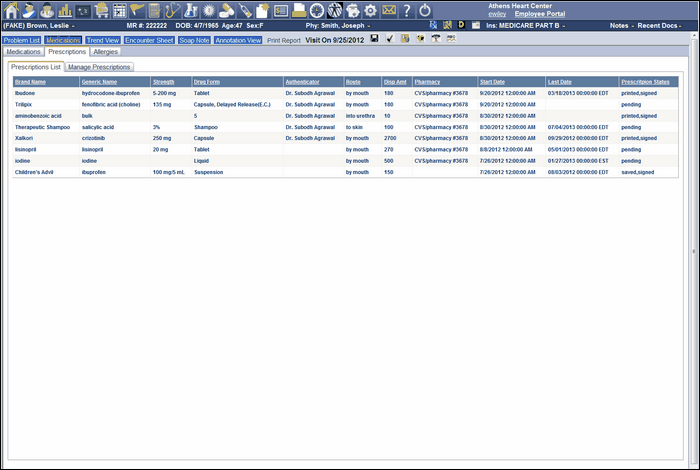
Task: Click the checkmark icon beside visit date
Action: click(x=389, y=39)
